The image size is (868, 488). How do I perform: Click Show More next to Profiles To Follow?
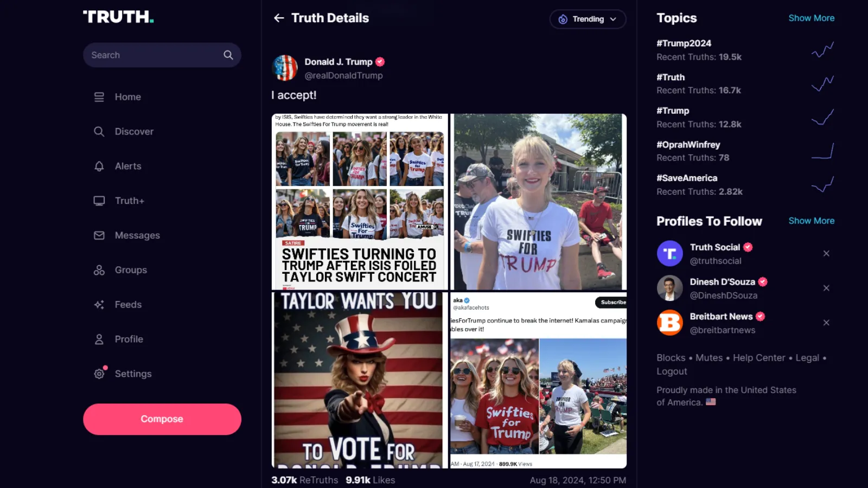[811, 221]
